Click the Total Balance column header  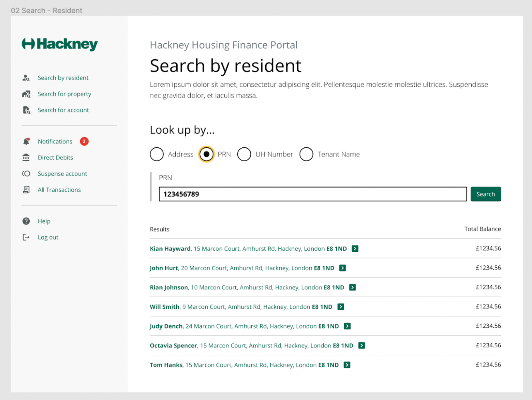pyautogui.click(x=482, y=229)
